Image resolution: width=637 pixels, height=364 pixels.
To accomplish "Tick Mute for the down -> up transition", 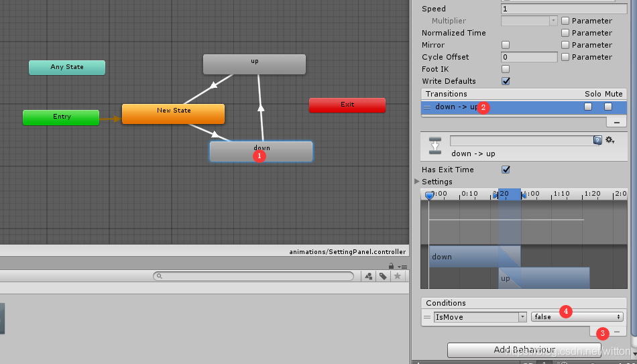I will [607, 107].
